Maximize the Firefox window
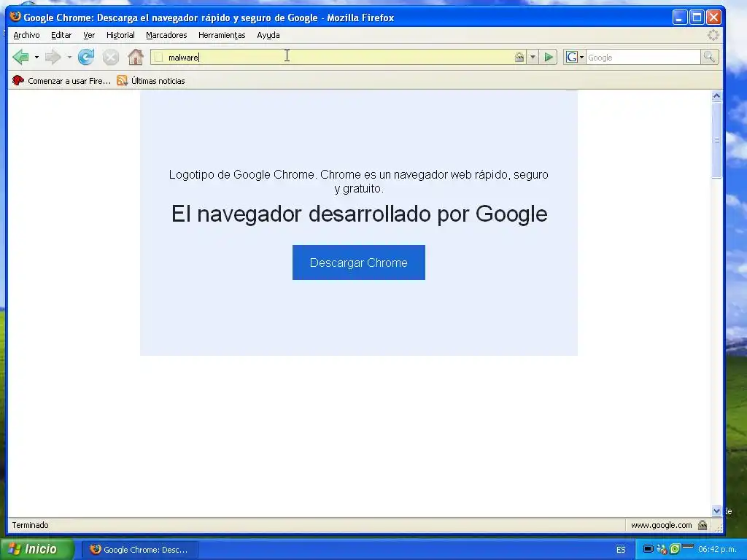The image size is (747, 560). pyautogui.click(x=697, y=17)
